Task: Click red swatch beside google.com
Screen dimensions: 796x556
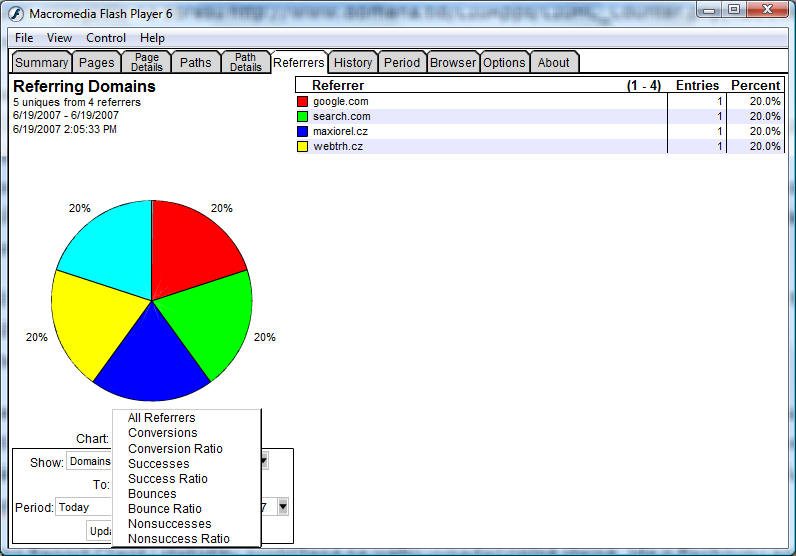Action: coord(303,102)
